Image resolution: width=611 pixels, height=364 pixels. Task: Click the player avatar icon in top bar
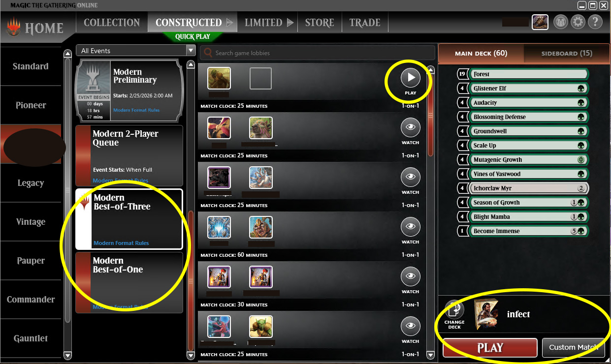point(540,22)
